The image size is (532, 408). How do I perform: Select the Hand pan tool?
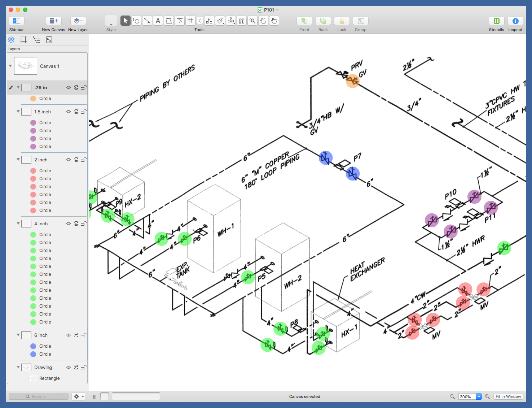(263, 21)
